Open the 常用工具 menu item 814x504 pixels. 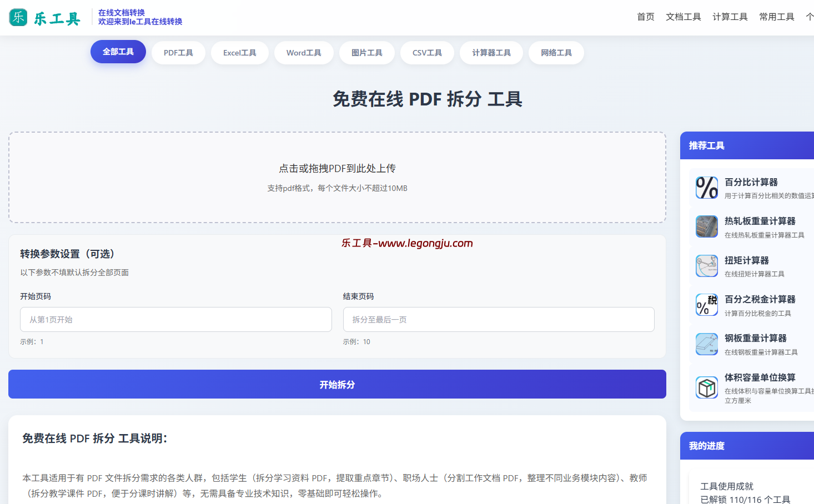pyautogui.click(x=776, y=17)
